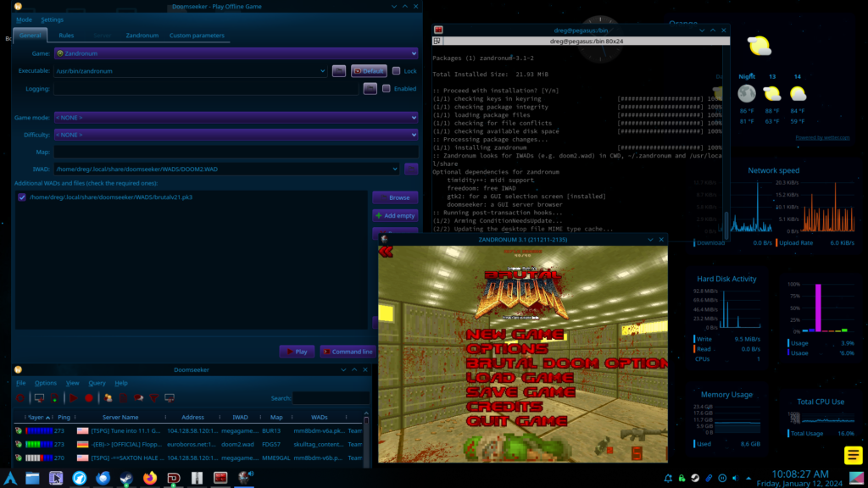Sort servers by Players column header

coord(37,417)
